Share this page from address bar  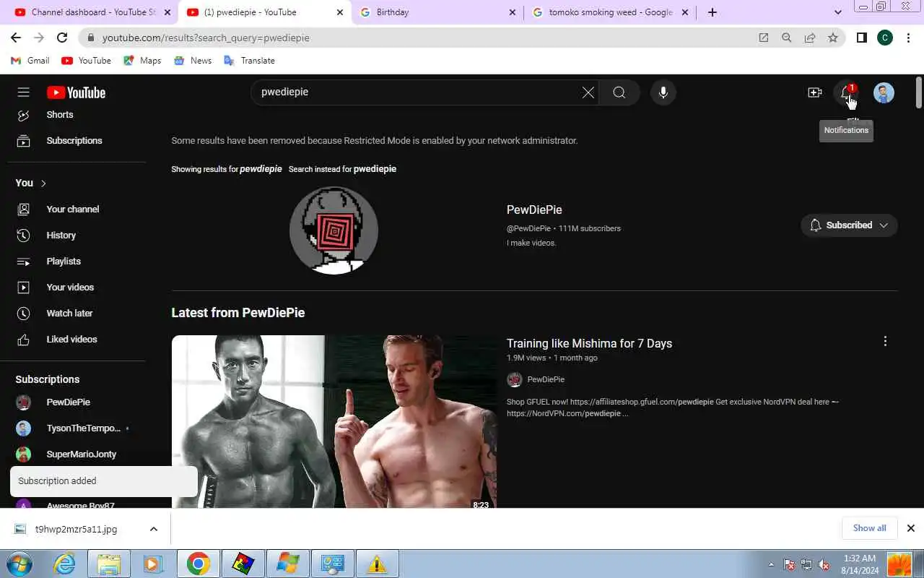click(810, 38)
